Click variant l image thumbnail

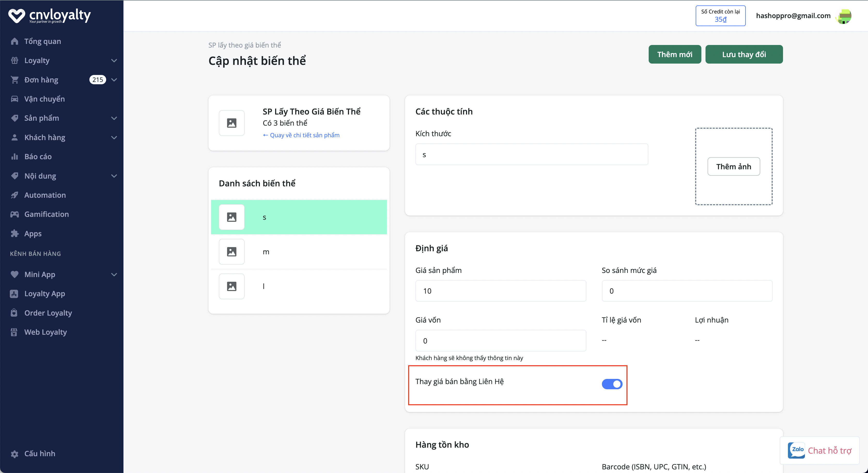point(231,286)
